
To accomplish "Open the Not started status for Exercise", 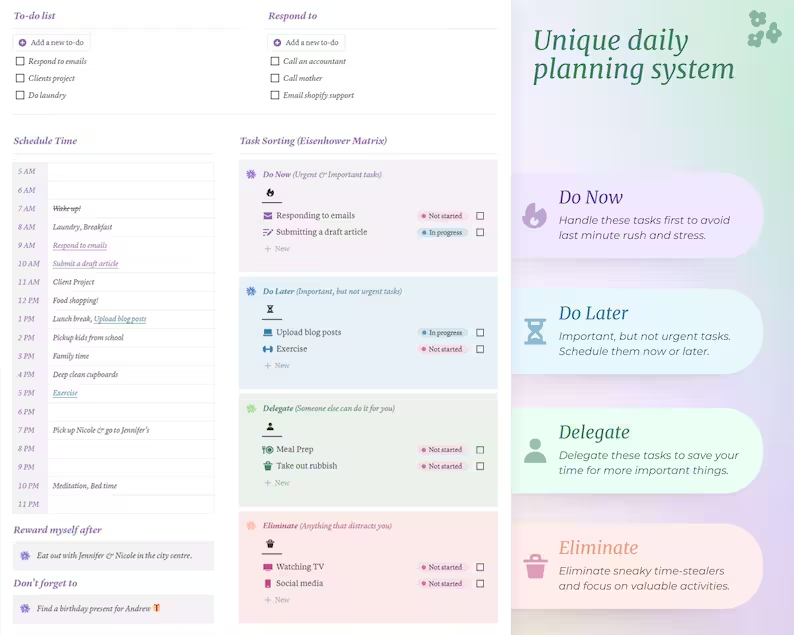I will pos(442,349).
